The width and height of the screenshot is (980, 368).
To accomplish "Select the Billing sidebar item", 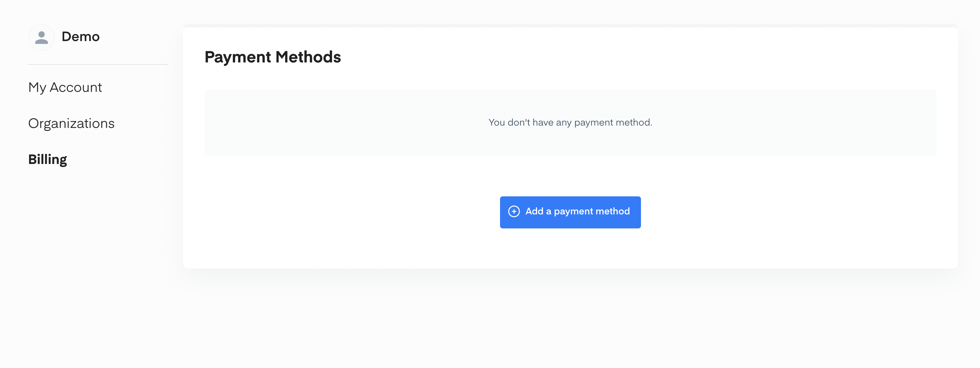I will [x=47, y=159].
